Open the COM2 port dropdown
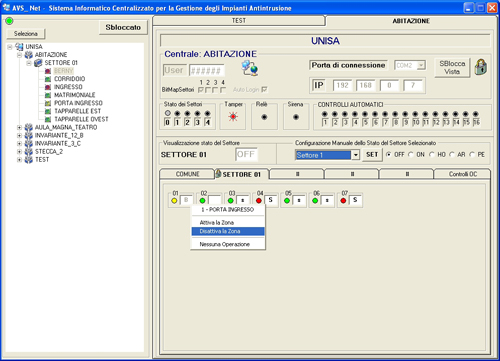The image size is (500, 361). (421, 65)
